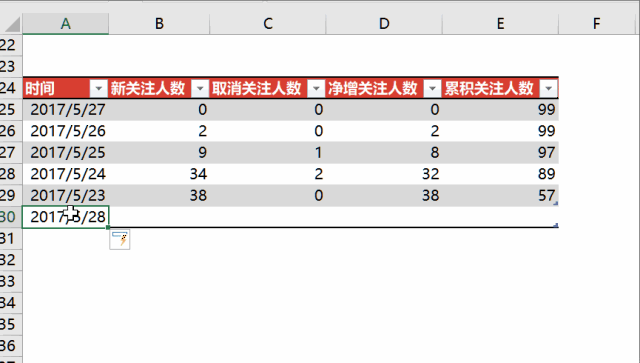The image size is (640, 363).
Task: Select row 31 header
Action: tap(11, 238)
